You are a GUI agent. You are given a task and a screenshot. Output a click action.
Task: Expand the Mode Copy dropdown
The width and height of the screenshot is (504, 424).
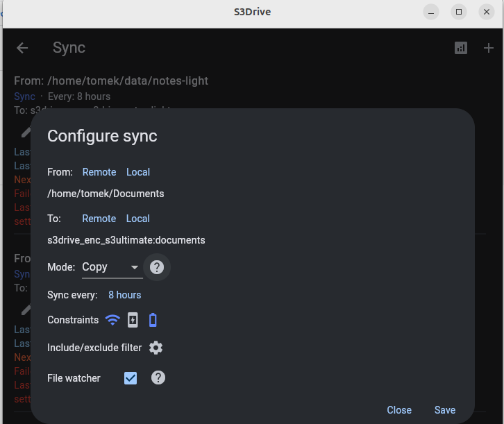click(110, 267)
